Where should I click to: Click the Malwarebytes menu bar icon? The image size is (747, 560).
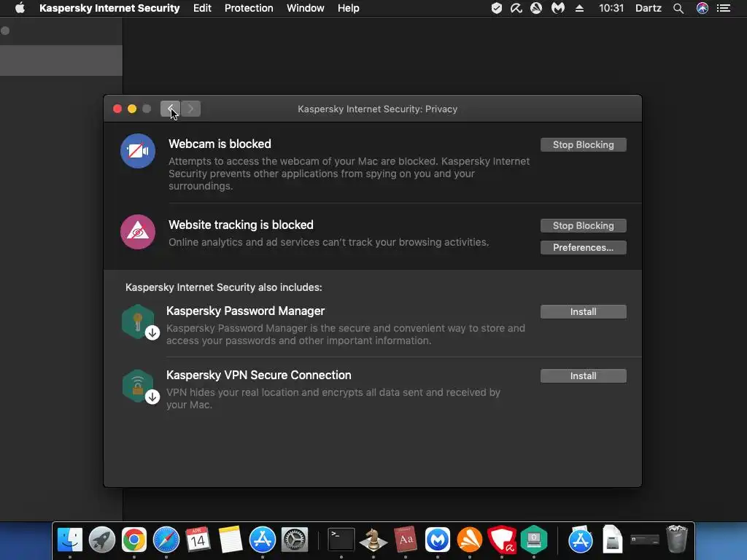click(x=557, y=8)
